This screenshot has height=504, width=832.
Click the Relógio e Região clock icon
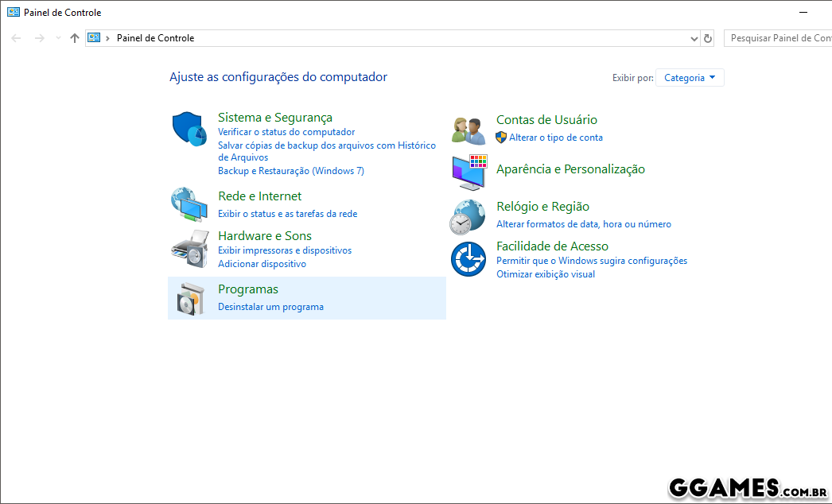468,216
